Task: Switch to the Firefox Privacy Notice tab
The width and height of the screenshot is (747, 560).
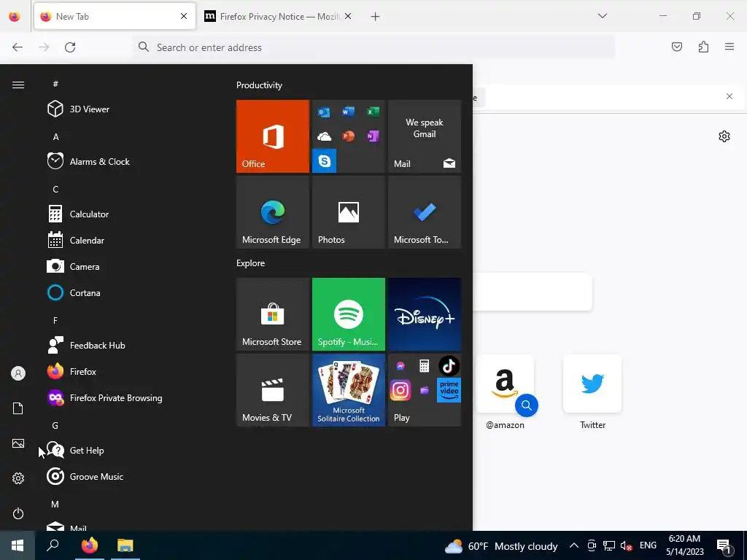Action: (x=278, y=16)
